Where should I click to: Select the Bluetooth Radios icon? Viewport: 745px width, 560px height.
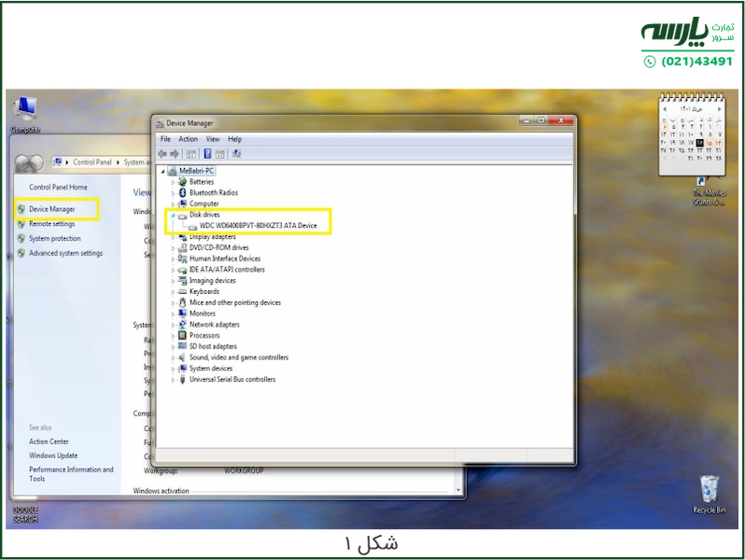(182, 193)
